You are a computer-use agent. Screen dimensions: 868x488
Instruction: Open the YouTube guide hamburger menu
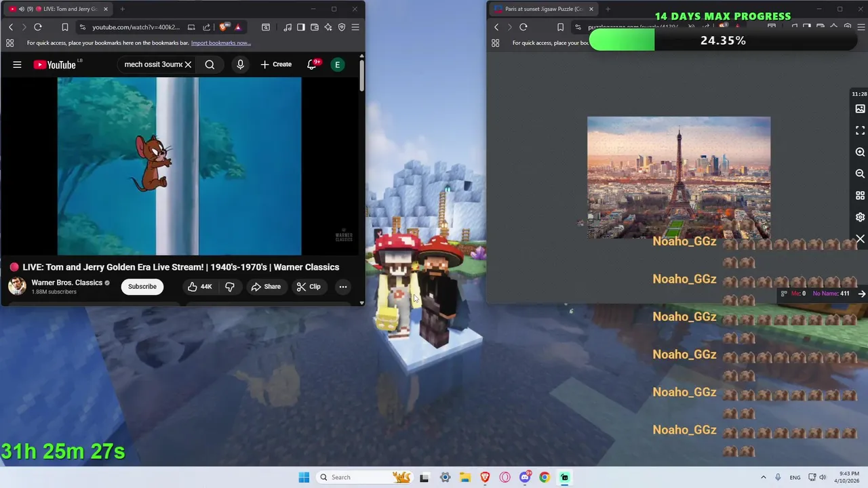click(x=17, y=64)
